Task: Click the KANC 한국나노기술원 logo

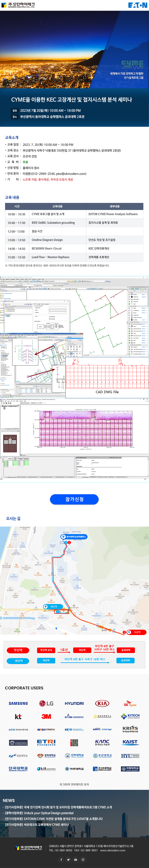Action: click(102, 742)
